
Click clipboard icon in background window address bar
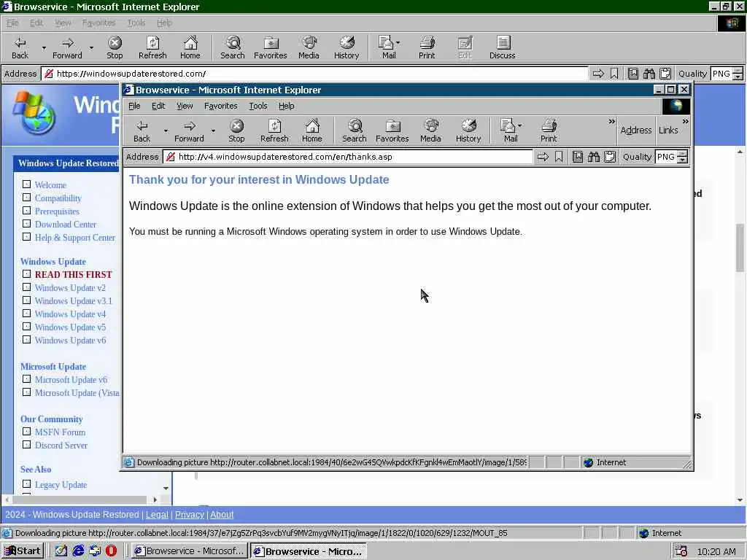click(665, 74)
